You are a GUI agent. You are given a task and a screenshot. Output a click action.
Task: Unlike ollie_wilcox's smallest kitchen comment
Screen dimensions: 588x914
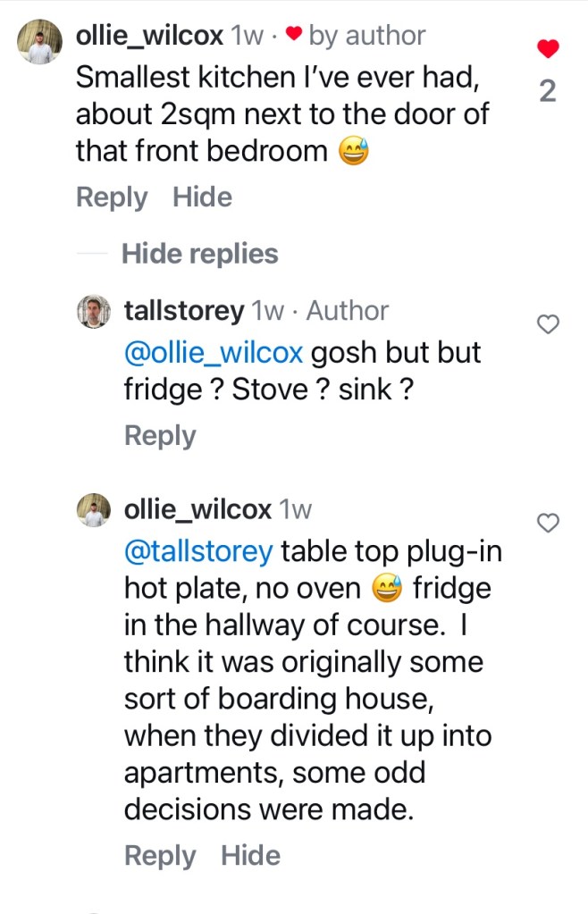pos(549,47)
